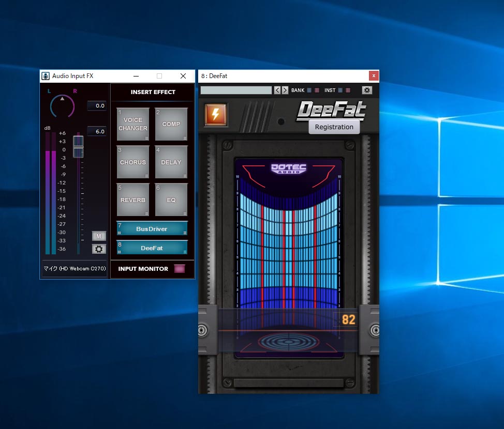This screenshot has width=504, height=429.
Task: Close the DeeFat plugin window
Action: tap(374, 76)
